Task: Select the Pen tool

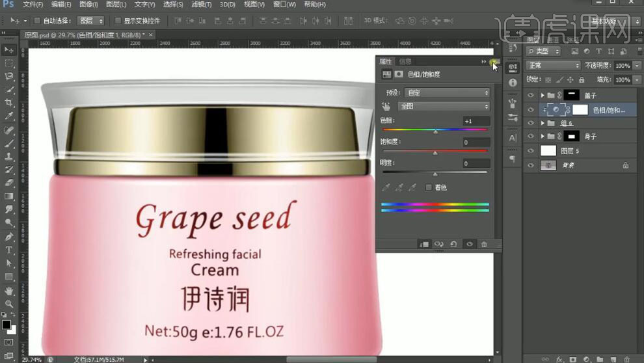Action: point(8,237)
